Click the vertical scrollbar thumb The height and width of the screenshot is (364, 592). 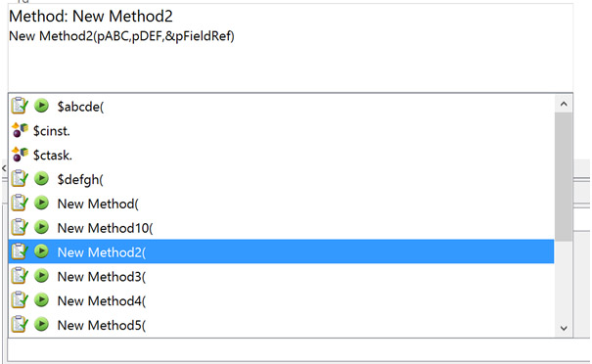point(564,177)
